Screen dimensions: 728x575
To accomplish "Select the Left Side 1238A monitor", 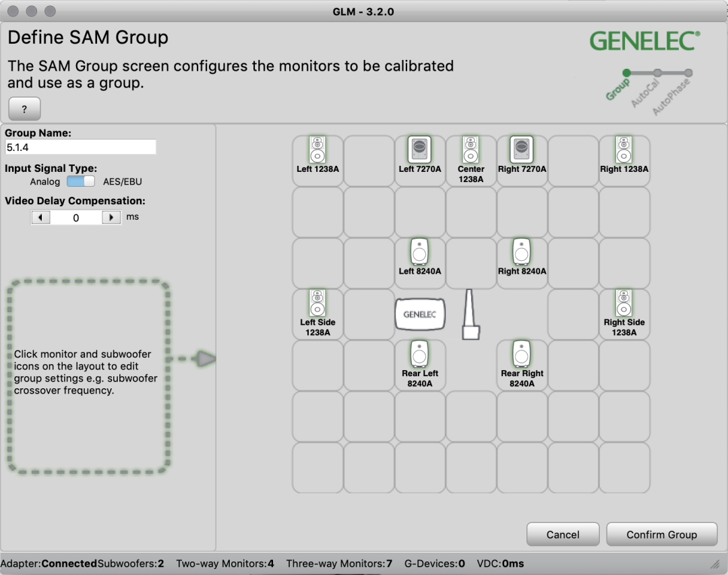I will [317, 303].
